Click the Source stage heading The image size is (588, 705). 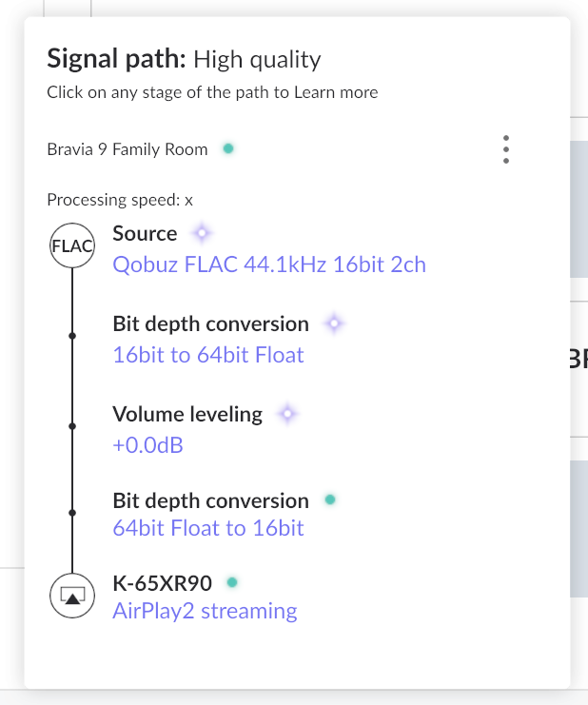pos(145,233)
